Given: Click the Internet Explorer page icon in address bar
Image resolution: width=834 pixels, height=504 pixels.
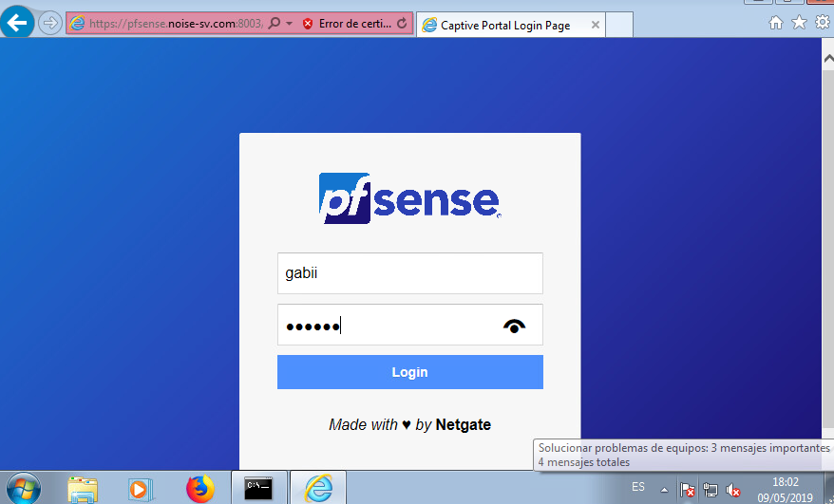Looking at the screenshot, I should [77, 24].
